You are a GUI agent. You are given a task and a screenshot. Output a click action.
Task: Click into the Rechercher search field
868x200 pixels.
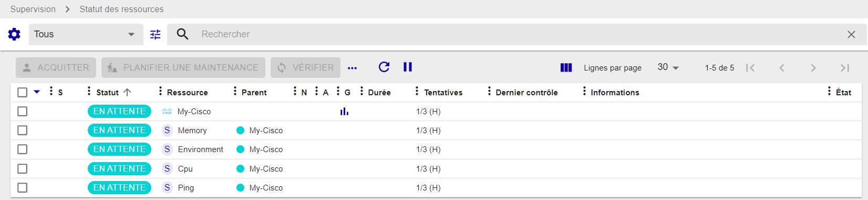point(515,34)
